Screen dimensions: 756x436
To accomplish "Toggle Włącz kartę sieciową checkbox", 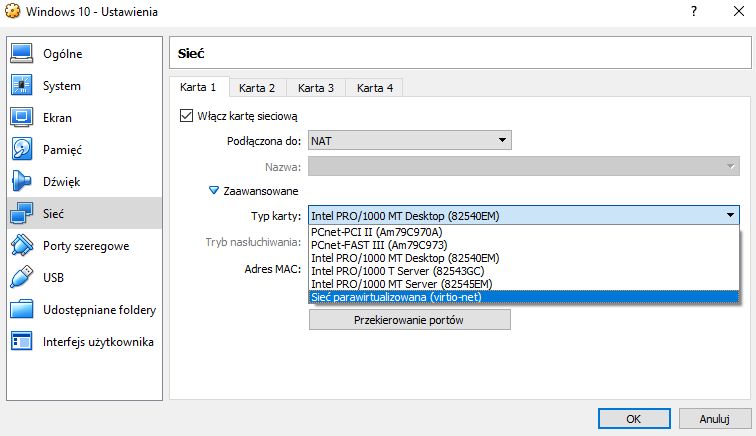I will tap(186, 116).
